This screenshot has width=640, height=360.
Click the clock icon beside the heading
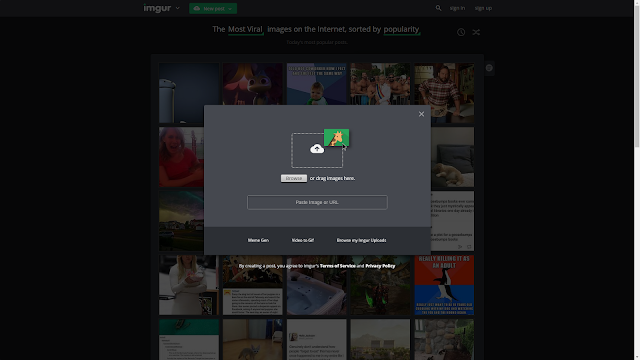tap(461, 32)
